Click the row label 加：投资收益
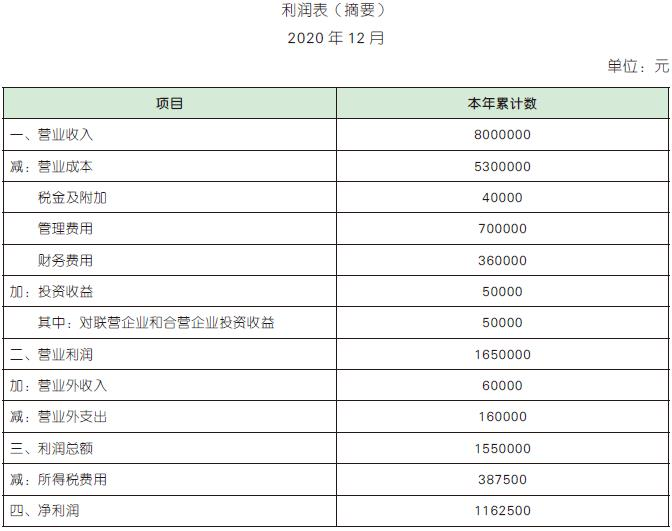 pyautogui.click(x=51, y=291)
